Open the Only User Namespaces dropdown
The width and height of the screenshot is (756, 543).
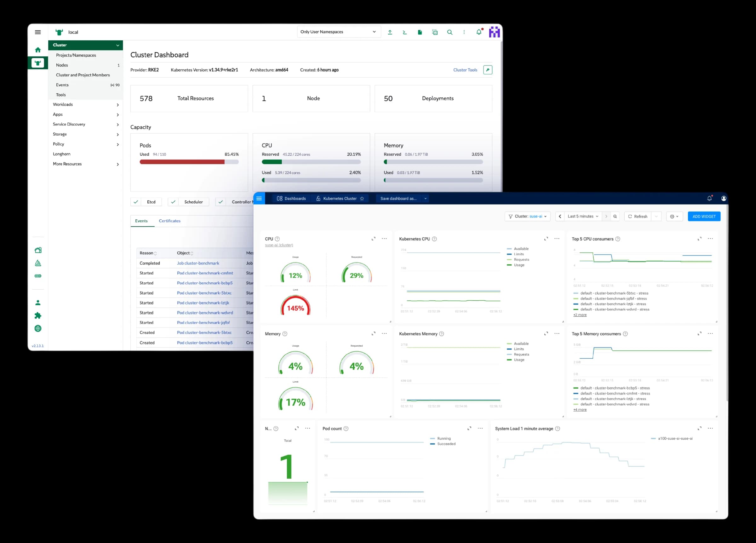[x=339, y=32]
